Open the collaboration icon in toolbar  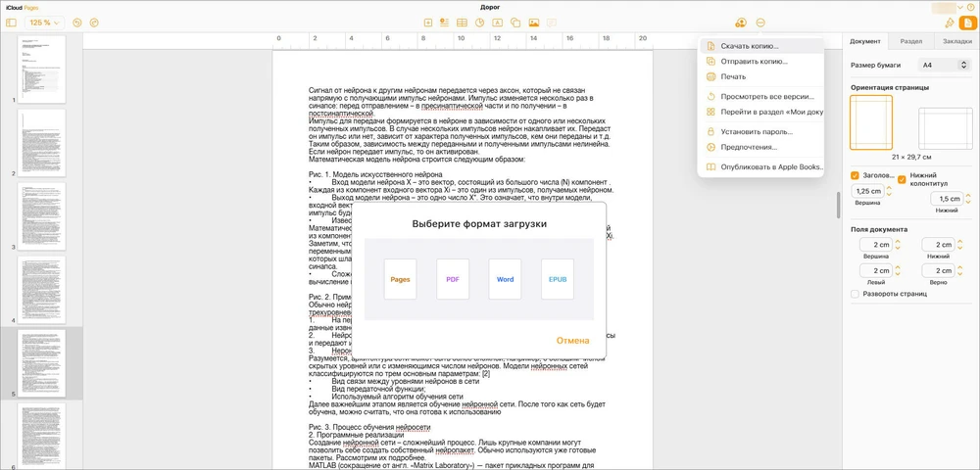click(x=740, y=22)
